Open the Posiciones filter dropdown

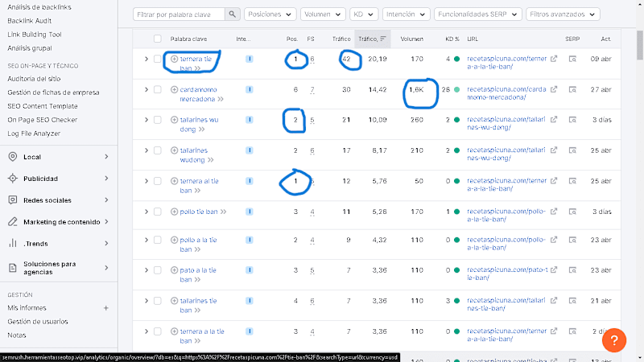pyautogui.click(x=270, y=14)
